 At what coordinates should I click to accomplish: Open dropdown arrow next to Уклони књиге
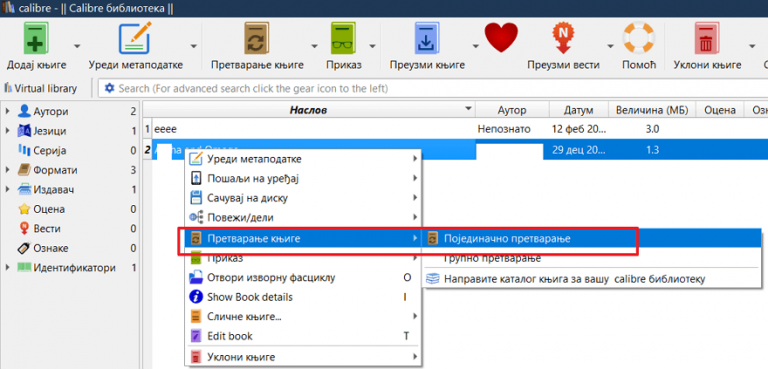[752, 46]
